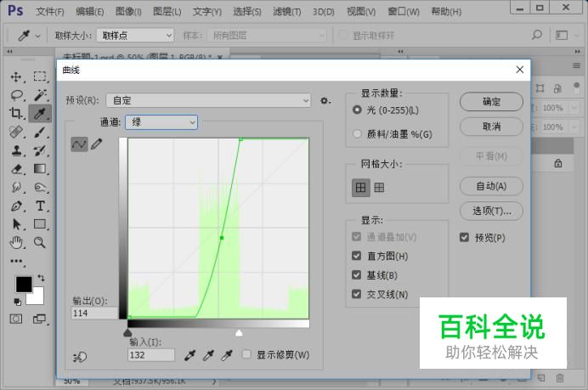
Task: Open the Options (T)... button
Action: [491, 211]
